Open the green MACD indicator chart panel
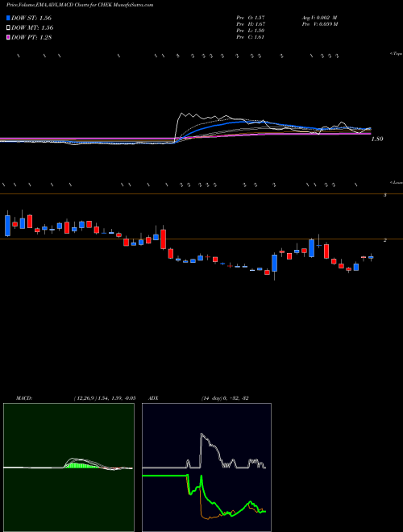This screenshot has height=532, width=403. point(69,468)
